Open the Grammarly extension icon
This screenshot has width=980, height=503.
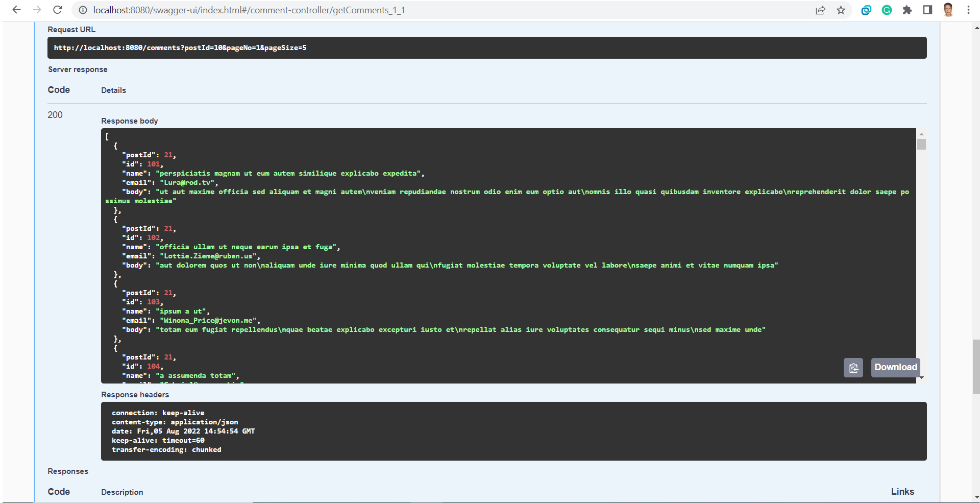887,10
